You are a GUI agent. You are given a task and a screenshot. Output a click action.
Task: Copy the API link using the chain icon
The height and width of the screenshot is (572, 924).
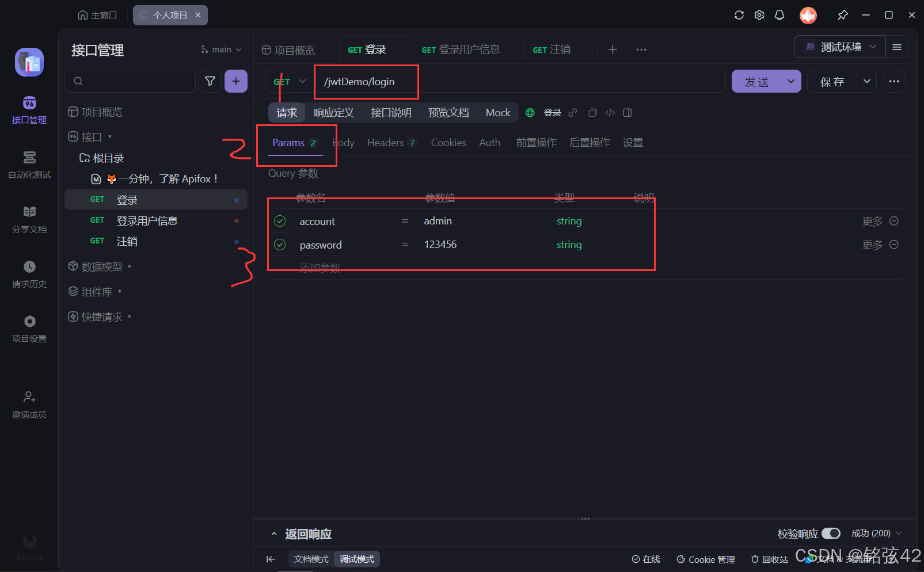572,112
